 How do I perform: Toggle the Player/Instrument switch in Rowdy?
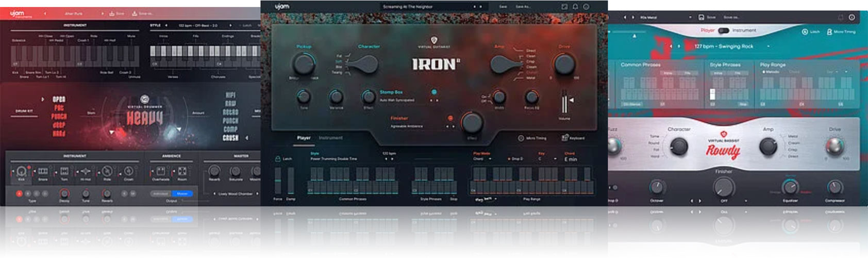724,30
